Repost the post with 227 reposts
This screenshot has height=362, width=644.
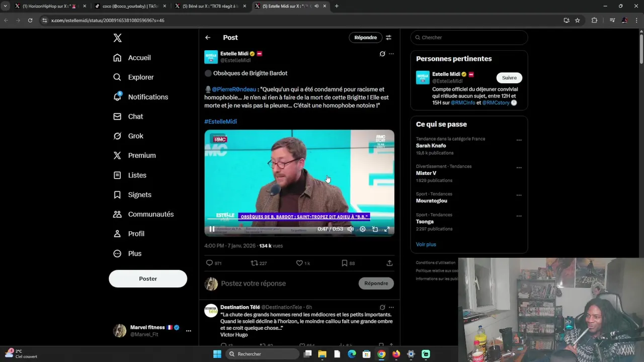[259, 263]
